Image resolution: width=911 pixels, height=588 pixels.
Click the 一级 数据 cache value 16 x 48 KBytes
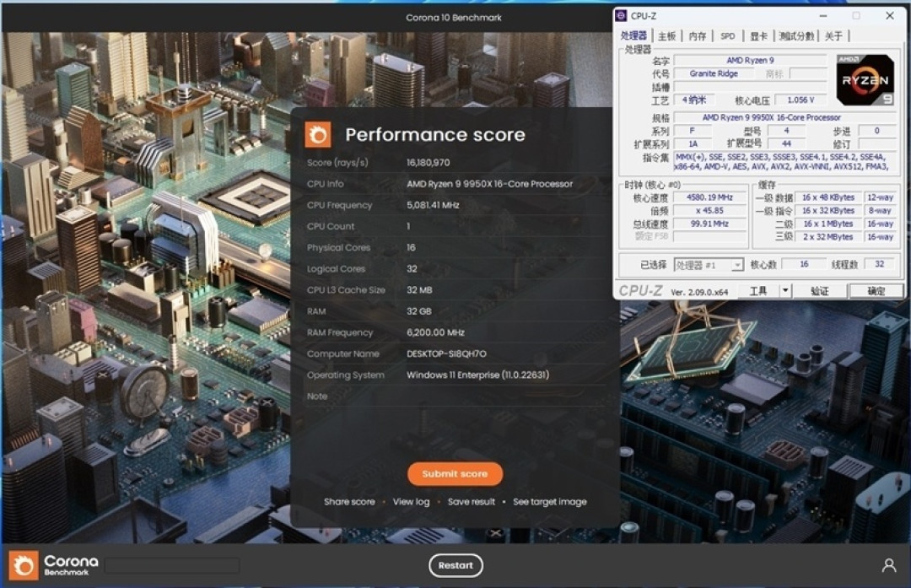point(828,197)
